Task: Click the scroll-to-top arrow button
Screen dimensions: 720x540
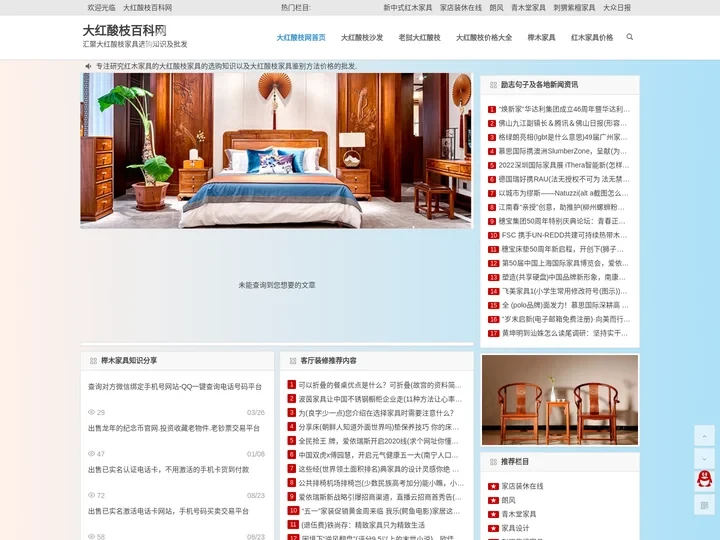Action: point(704,436)
